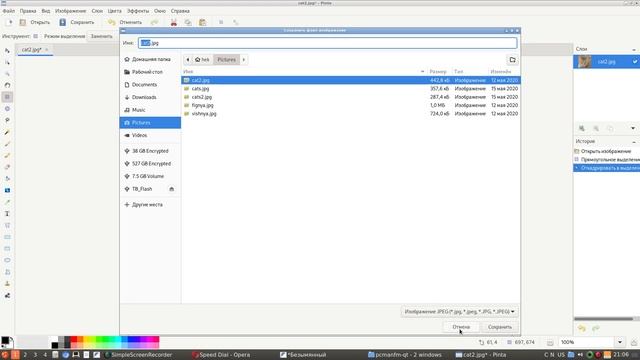Click Сохранить in Pinta toolbar
Screen dimensions: 640x360
tap(77, 22)
